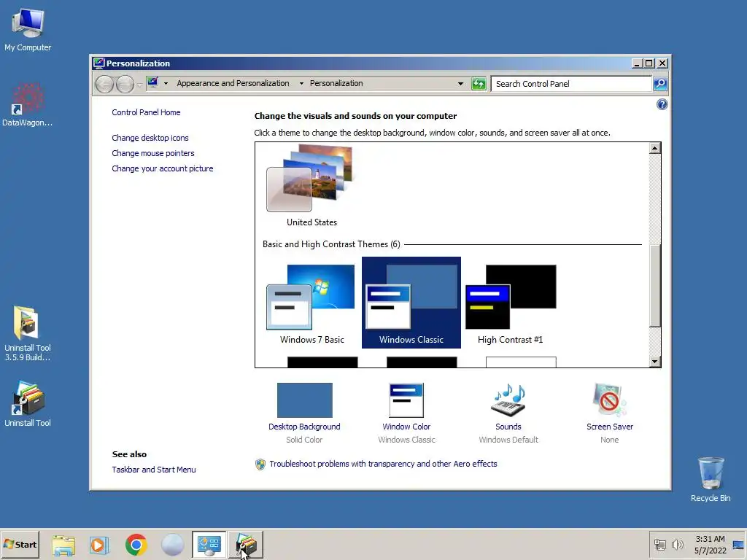The height and width of the screenshot is (560, 747).
Task: Click the show desktop tray icon
Action: [738, 545]
